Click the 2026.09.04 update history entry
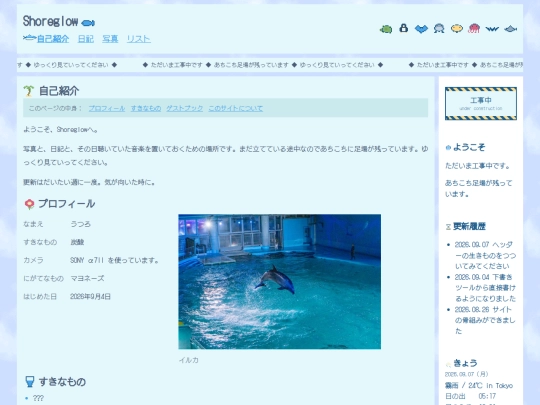 [485, 288]
